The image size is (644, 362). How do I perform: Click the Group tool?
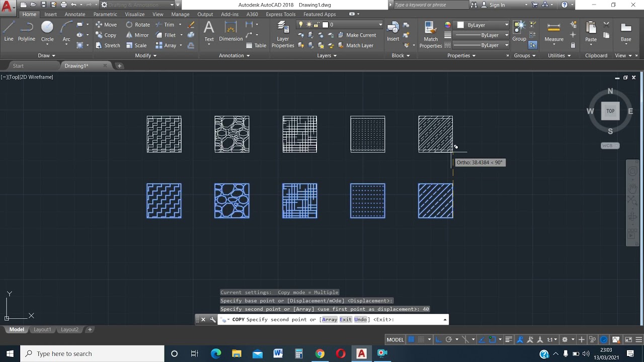click(x=519, y=31)
